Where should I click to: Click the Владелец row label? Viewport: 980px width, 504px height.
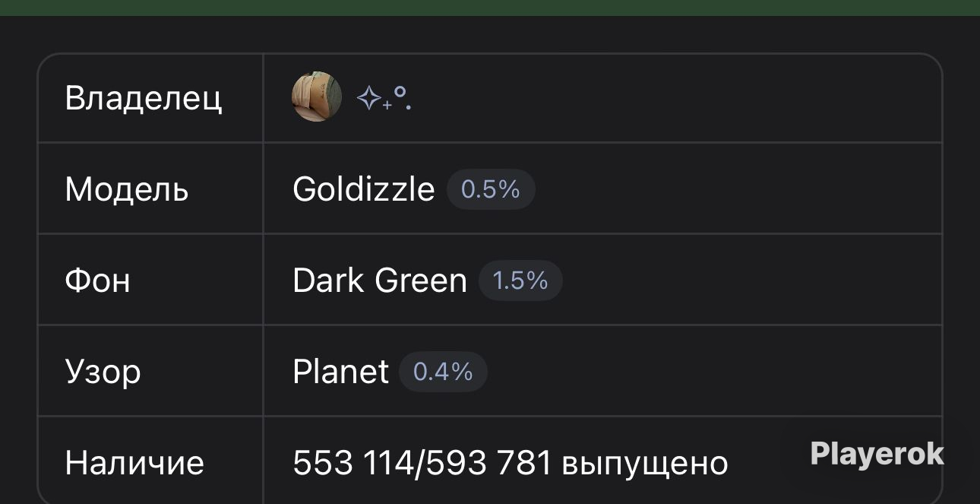144,98
